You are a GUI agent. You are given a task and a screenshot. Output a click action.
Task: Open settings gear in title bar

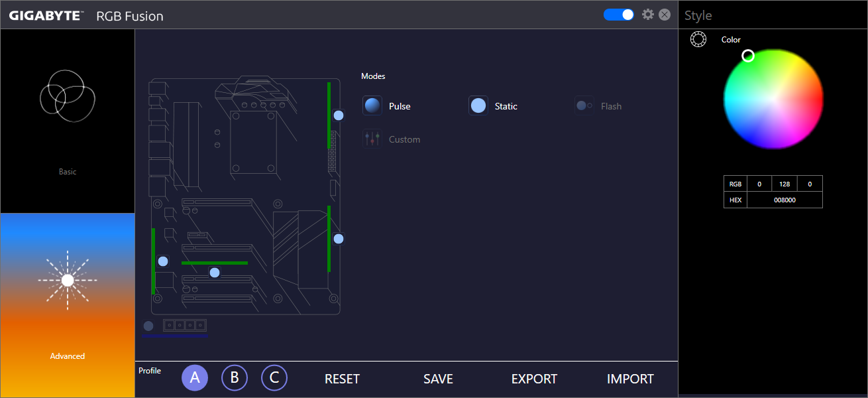(648, 15)
